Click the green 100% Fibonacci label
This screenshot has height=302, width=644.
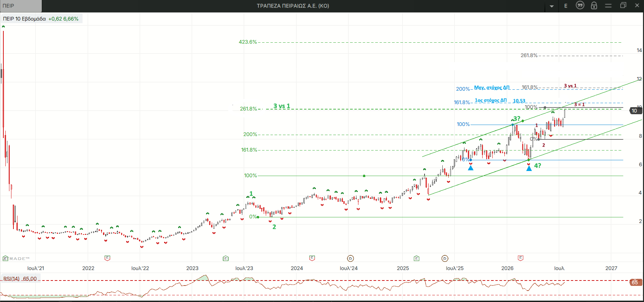(x=250, y=176)
